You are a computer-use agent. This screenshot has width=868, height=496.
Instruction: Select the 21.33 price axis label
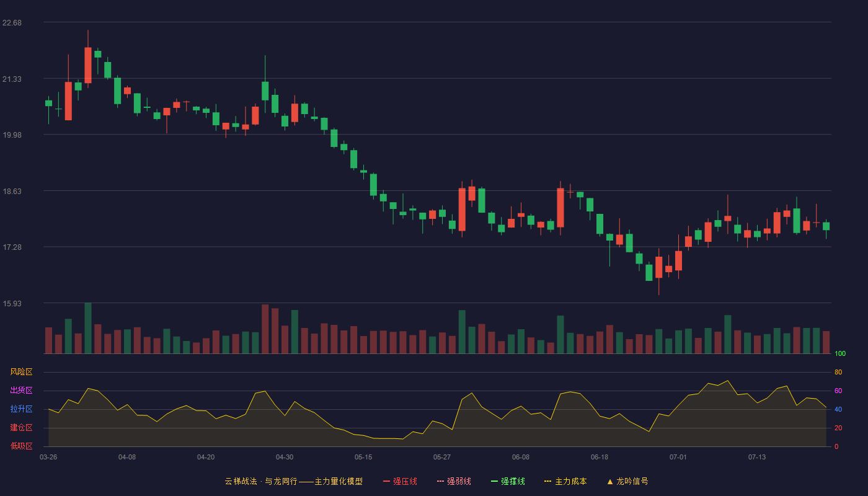(x=12, y=79)
